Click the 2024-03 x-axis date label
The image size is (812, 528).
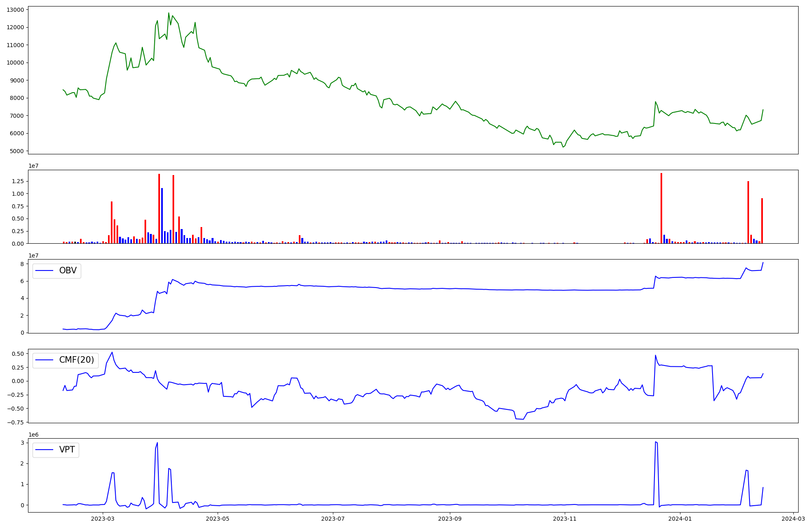793,519
